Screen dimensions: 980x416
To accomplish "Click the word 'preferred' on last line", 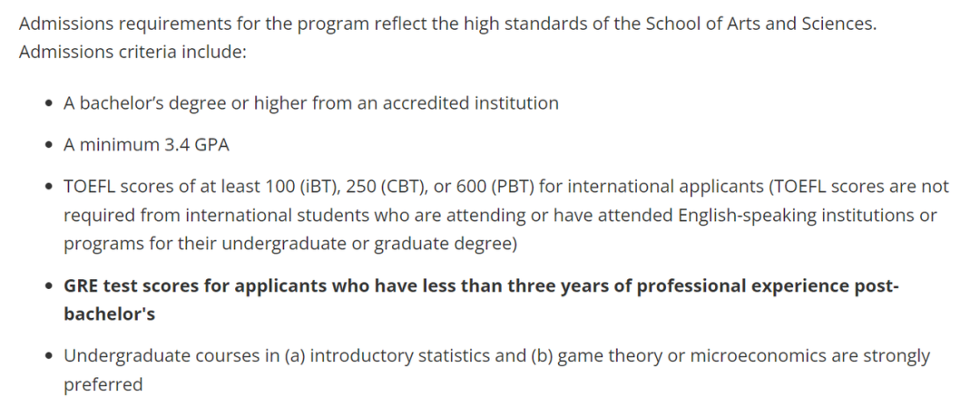I will [103, 384].
